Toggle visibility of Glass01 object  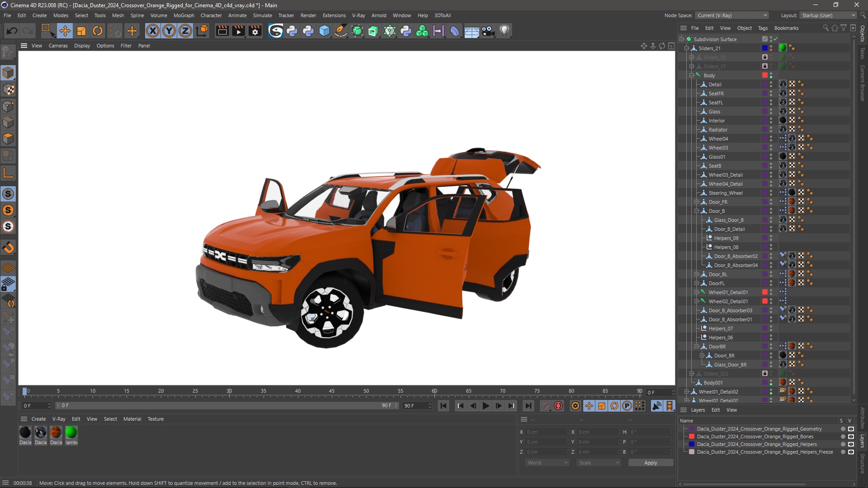tap(771, 155)
